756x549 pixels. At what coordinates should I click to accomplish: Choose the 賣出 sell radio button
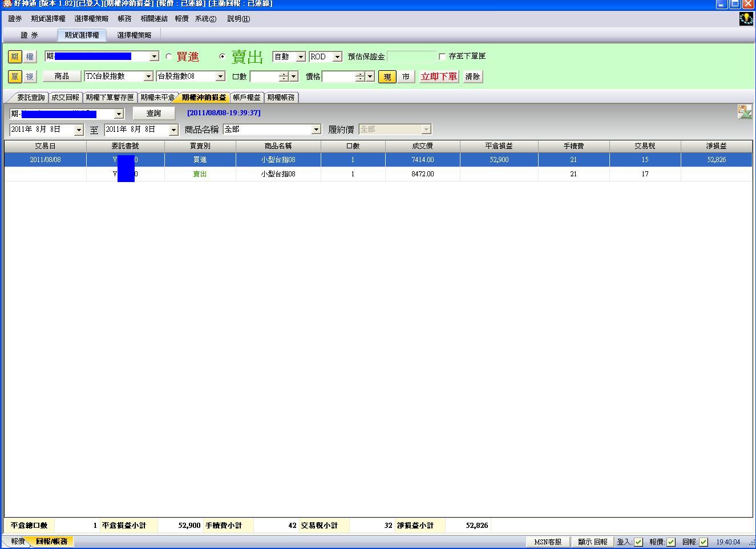point(223,56)
